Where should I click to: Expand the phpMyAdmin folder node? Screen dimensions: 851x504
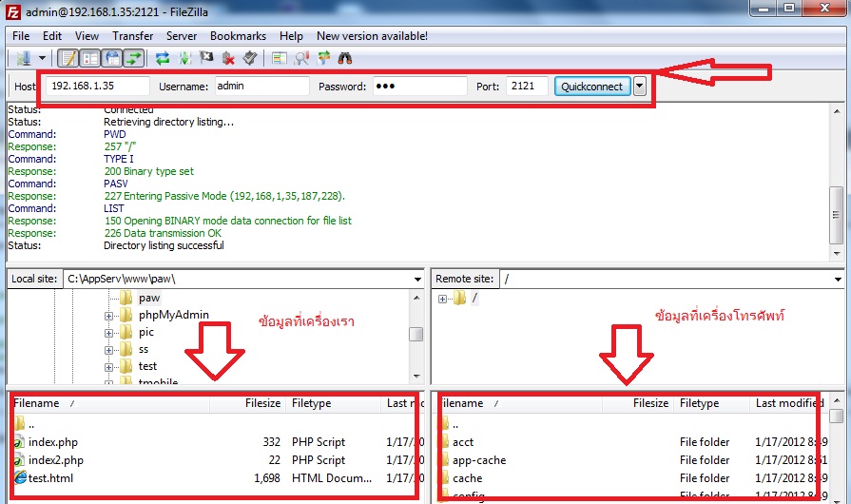click(x=108, y=316)
